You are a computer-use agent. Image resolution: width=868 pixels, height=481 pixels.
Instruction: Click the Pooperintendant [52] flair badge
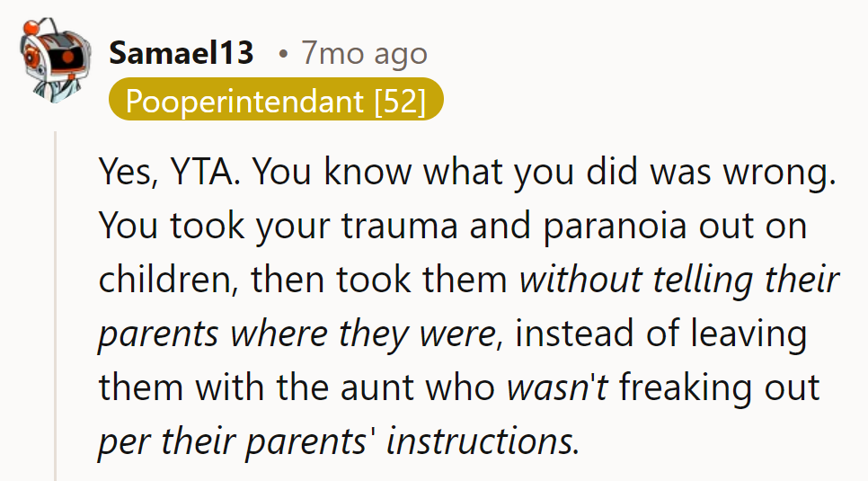point(275,102)
